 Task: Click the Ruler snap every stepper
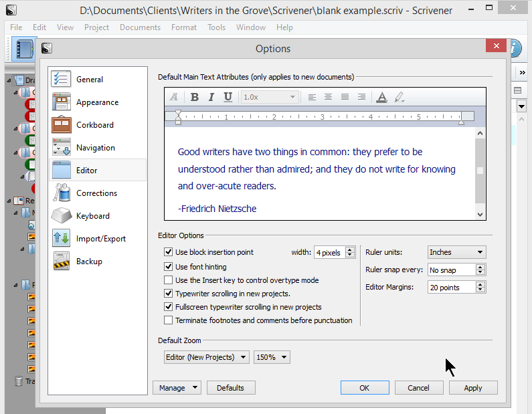point(480,270)
